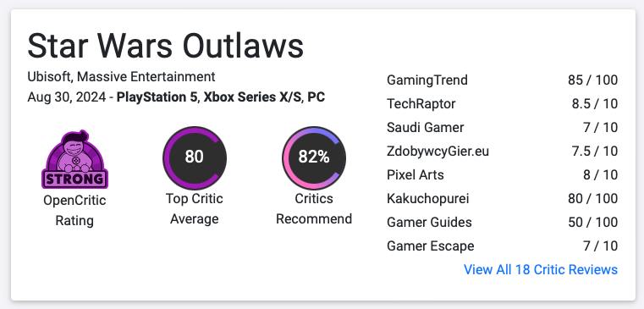This screenshot has width=644, height=309.
Task: Click the Critics Recommend caption
Action: 314,209
